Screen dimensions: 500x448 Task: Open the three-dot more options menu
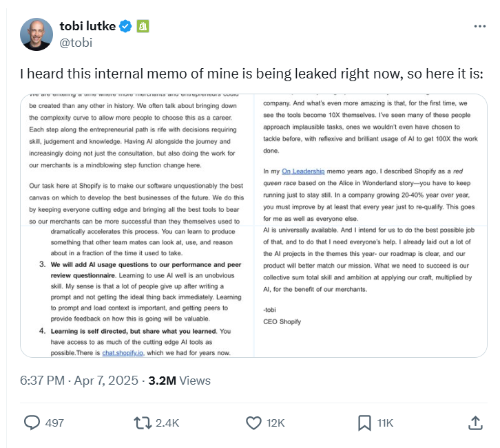pyautogui.click(x=480, y=26)
